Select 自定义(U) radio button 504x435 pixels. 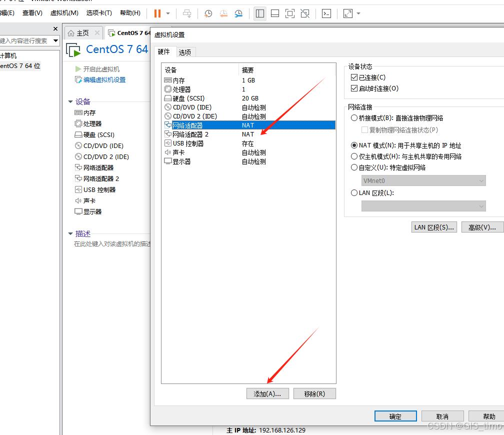point(354,167)
